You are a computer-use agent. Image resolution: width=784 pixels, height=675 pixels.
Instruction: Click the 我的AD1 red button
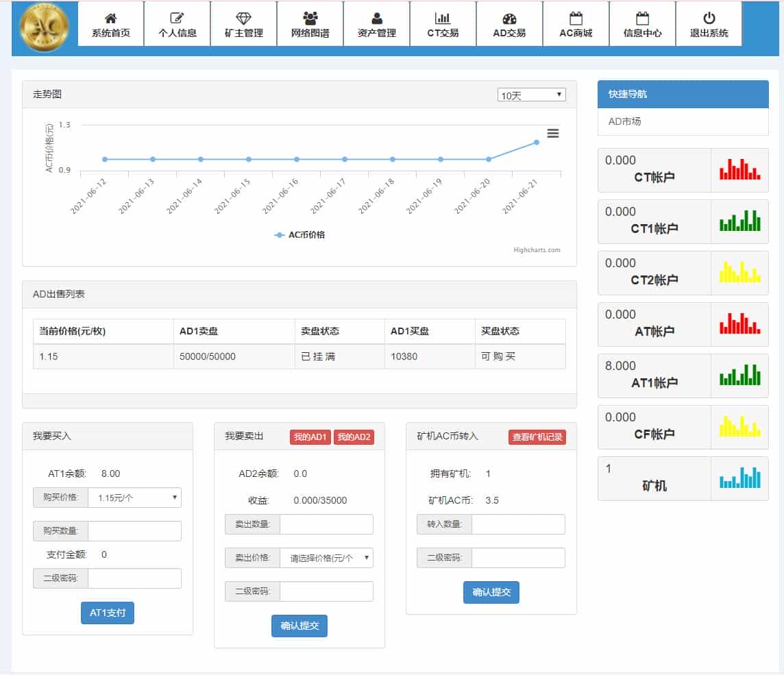310,437
